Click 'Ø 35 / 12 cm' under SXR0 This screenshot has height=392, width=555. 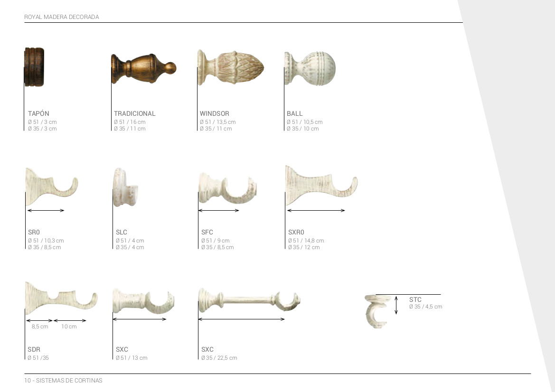pyautogui.click(x=304, y=247)
